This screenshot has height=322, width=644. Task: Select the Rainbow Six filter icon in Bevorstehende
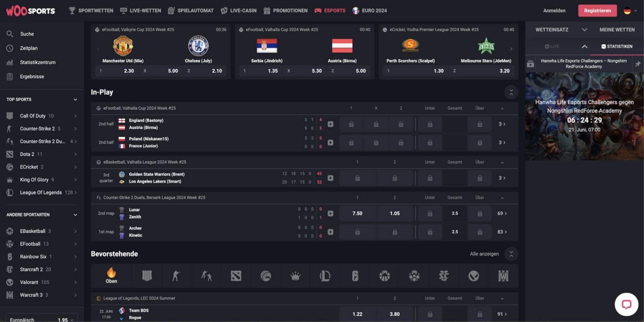[355, 276]
